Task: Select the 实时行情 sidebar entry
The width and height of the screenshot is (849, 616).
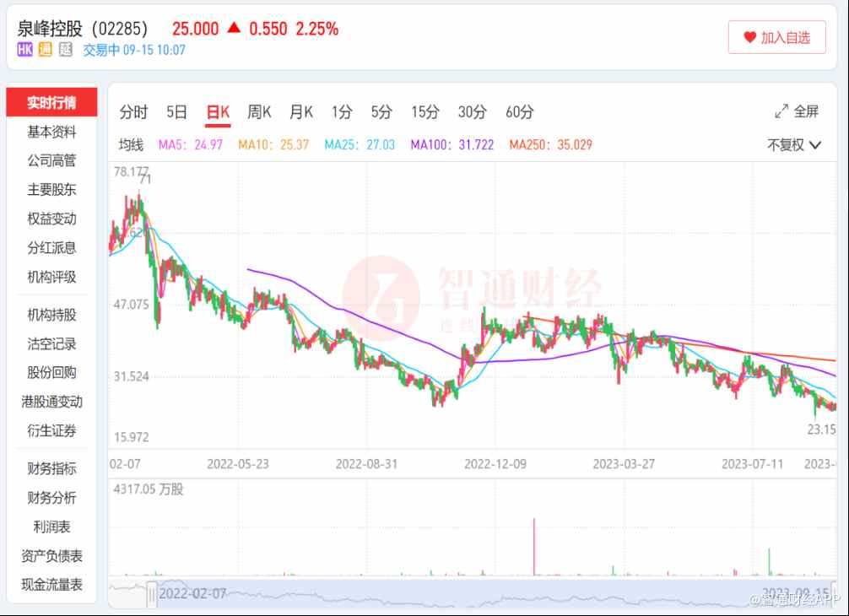Action: click(52, 101)
